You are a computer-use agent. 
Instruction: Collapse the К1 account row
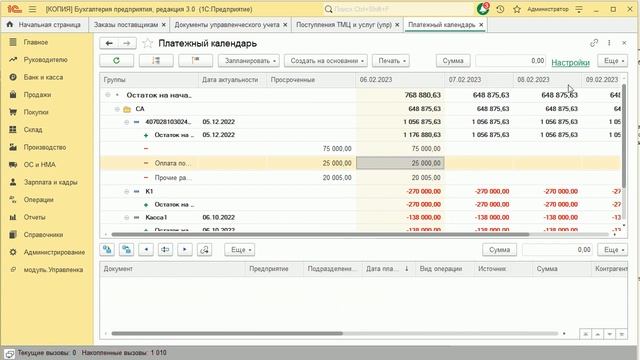tap(127, 191)
